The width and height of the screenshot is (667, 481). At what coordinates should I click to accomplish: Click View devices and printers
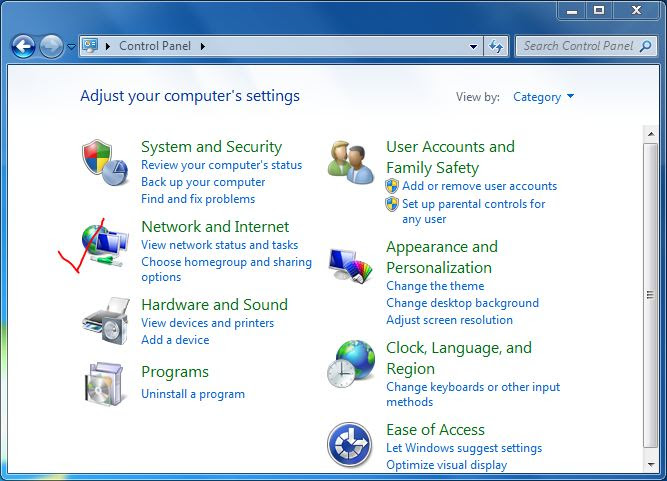pos(207,323)
